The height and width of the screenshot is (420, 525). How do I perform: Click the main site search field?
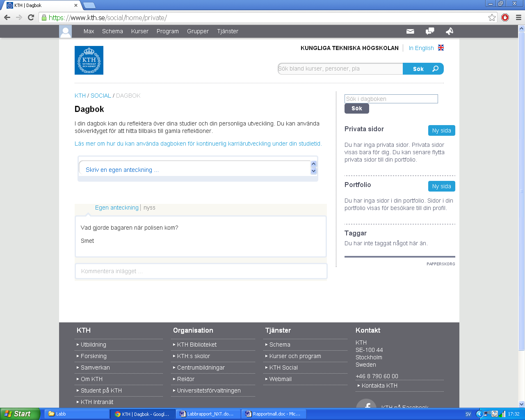click(340, 68)
